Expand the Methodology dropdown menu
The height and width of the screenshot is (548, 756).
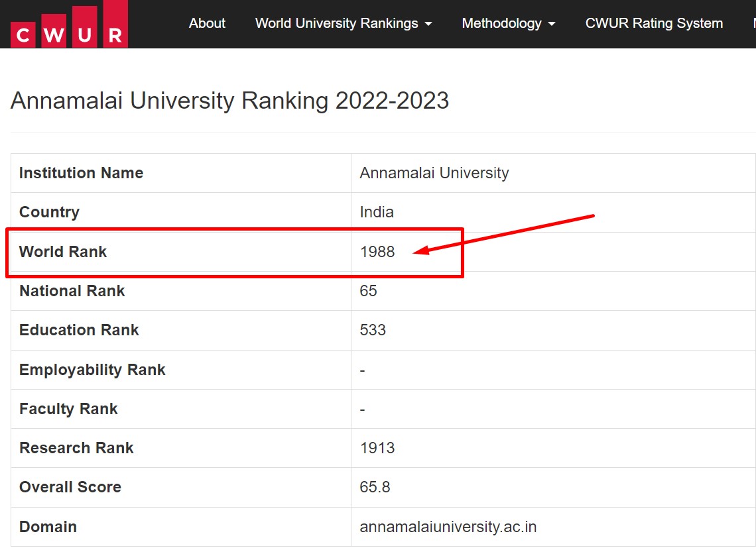point(508,23)
